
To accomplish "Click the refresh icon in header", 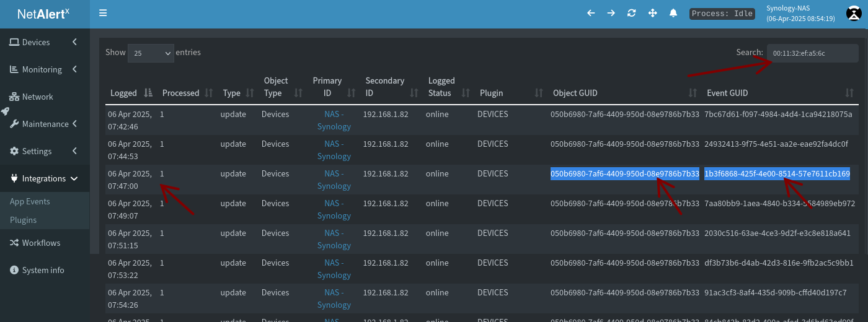I will pos(632,13).
